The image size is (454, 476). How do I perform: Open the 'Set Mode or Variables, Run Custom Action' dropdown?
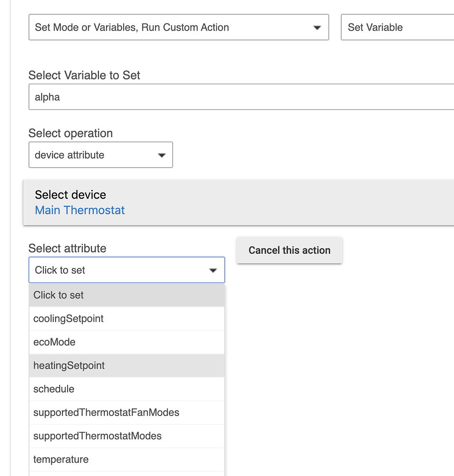tap(179, 27)
